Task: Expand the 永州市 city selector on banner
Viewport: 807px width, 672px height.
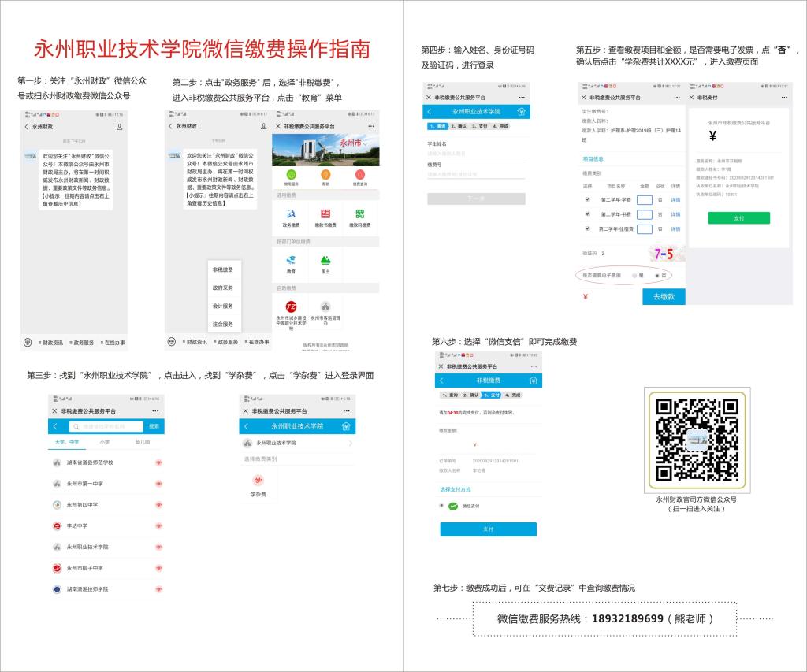Action: [x=352, y=143]
